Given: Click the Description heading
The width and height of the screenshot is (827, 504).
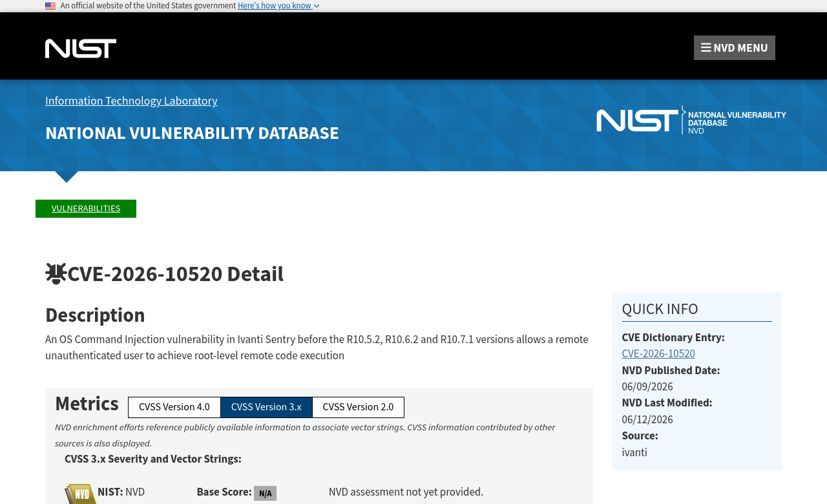Looking at the screenshot, I should [x=95, y=315].
